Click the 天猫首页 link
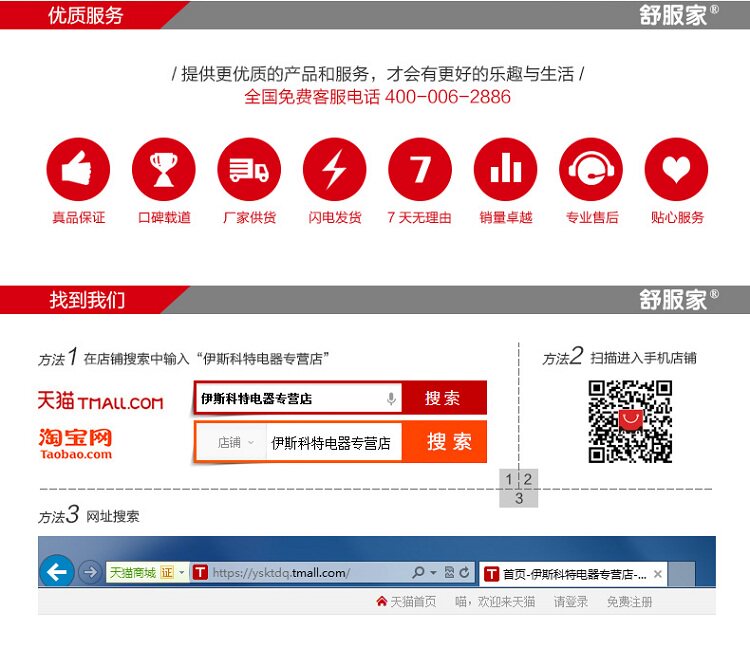The height and width of the screenshot is (667, 750). click(413, 601)
